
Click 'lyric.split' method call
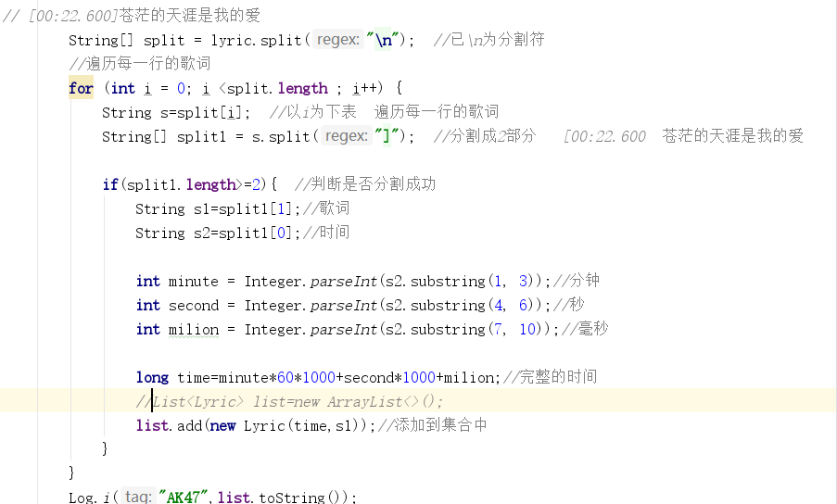[x=256, y=41]
